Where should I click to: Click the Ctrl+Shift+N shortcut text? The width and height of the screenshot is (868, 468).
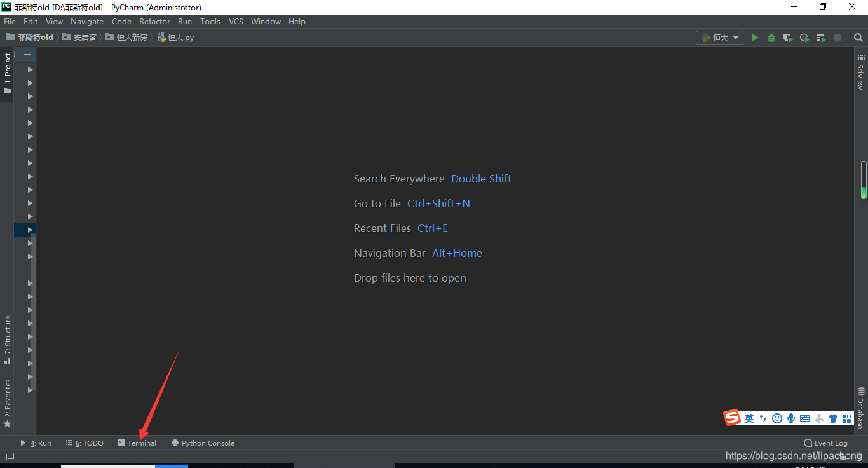pos(438,203)
